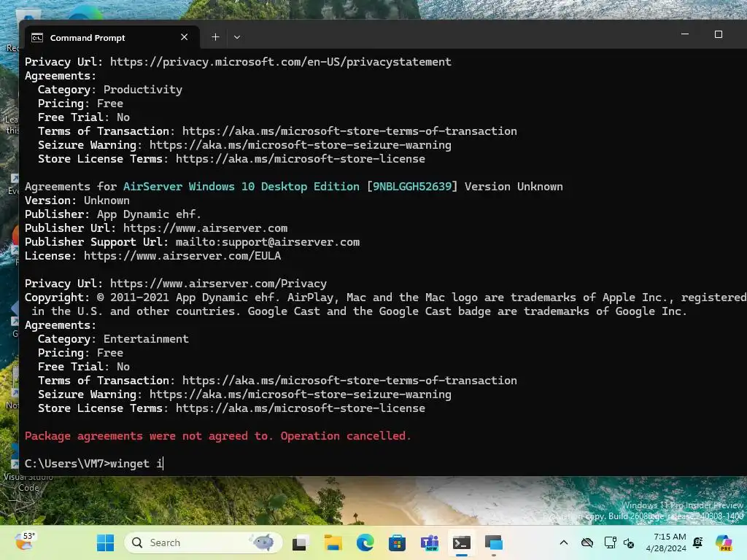
Task: Click the taskbar Search box
Action: coord(204,542)
